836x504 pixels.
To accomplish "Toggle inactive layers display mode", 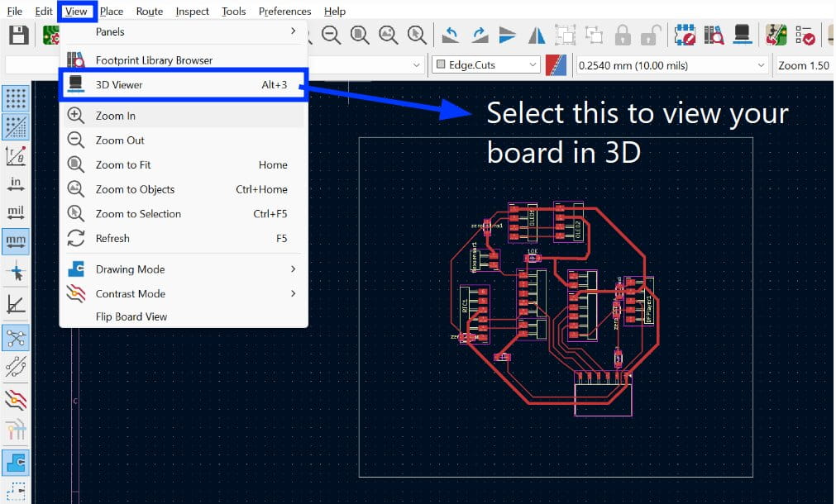I will tap(16, 400).
